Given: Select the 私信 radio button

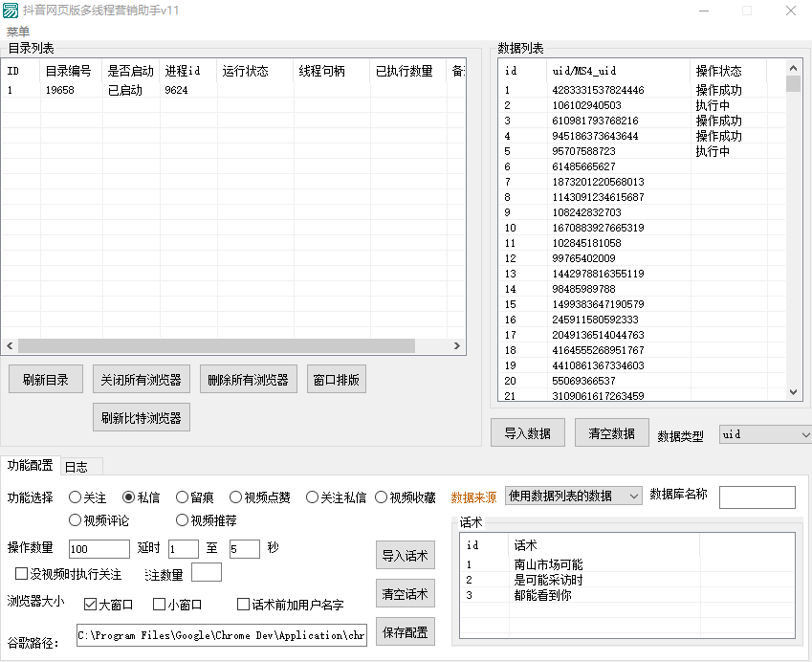Looking at the screenshot, I should point(129,497).
